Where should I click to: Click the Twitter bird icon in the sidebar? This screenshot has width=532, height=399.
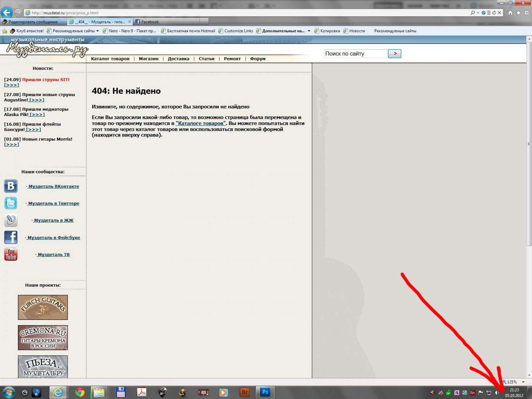[x=11, y=203]
